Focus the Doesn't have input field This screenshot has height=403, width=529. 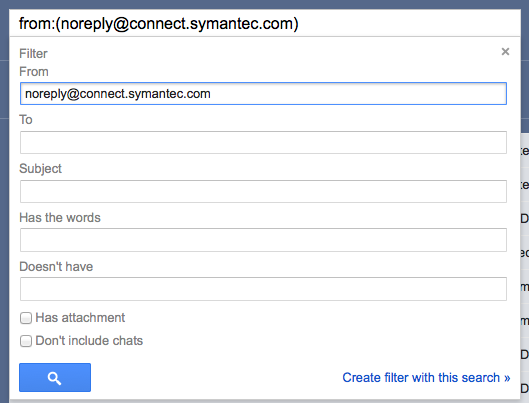pyautogui.click(x=263, y=289)
